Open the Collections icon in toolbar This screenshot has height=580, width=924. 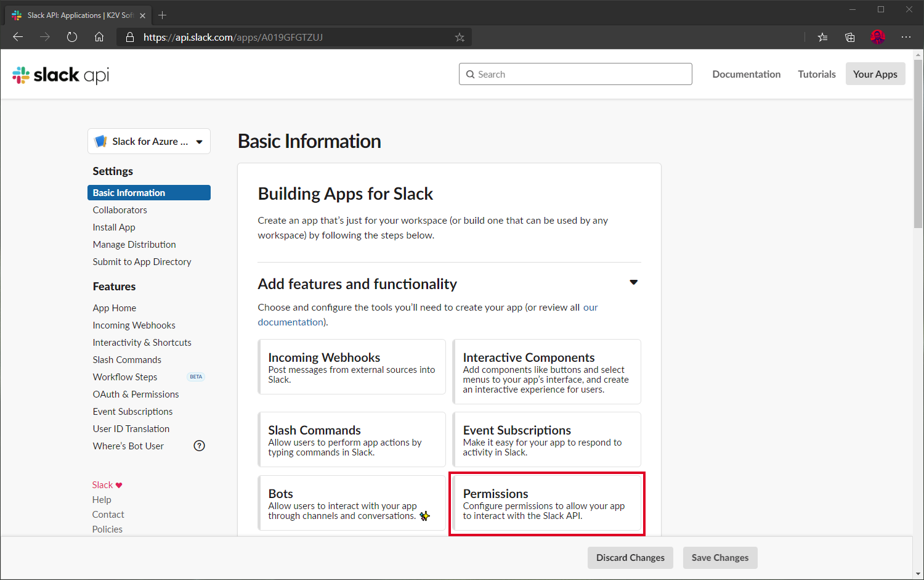(x=850, y=37)
